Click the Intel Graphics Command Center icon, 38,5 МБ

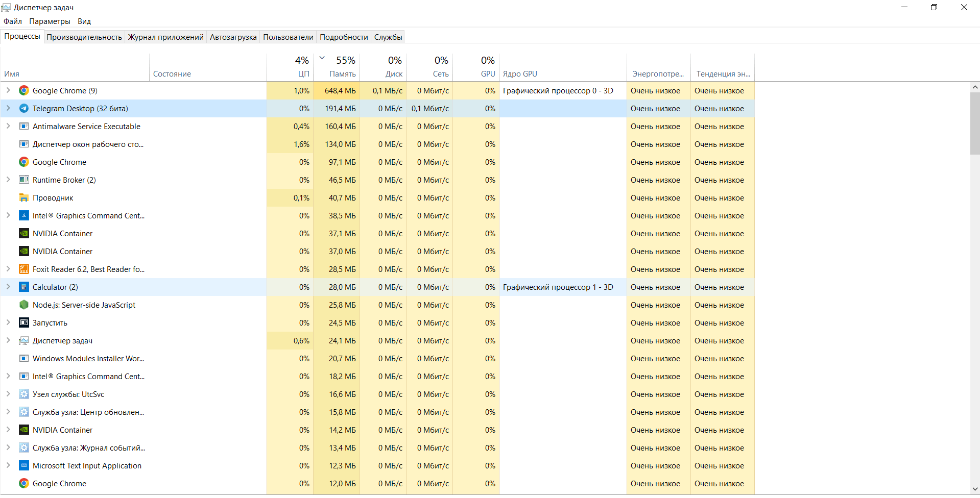pyautogui.click(x=23, y=216)
